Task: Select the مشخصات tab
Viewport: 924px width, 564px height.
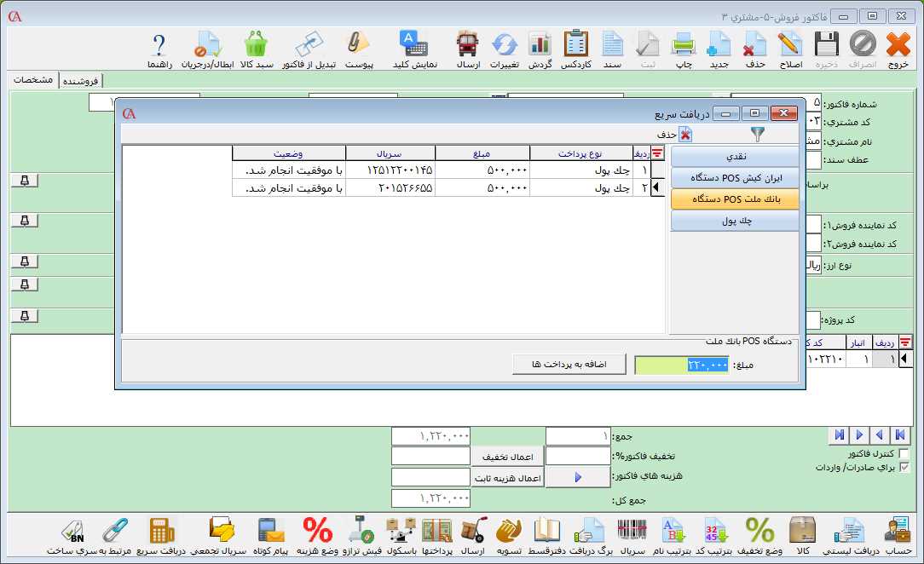Action: tap(33, 79)
